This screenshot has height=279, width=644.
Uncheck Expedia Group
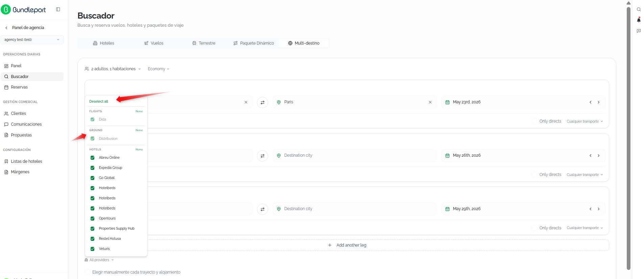pyautogui.click(x=92, y=168)
